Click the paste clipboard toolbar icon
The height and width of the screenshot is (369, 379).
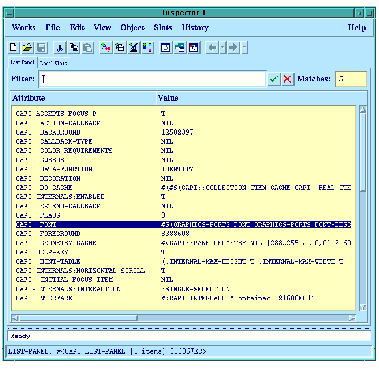pyautogui.click(x=88, y=47)
